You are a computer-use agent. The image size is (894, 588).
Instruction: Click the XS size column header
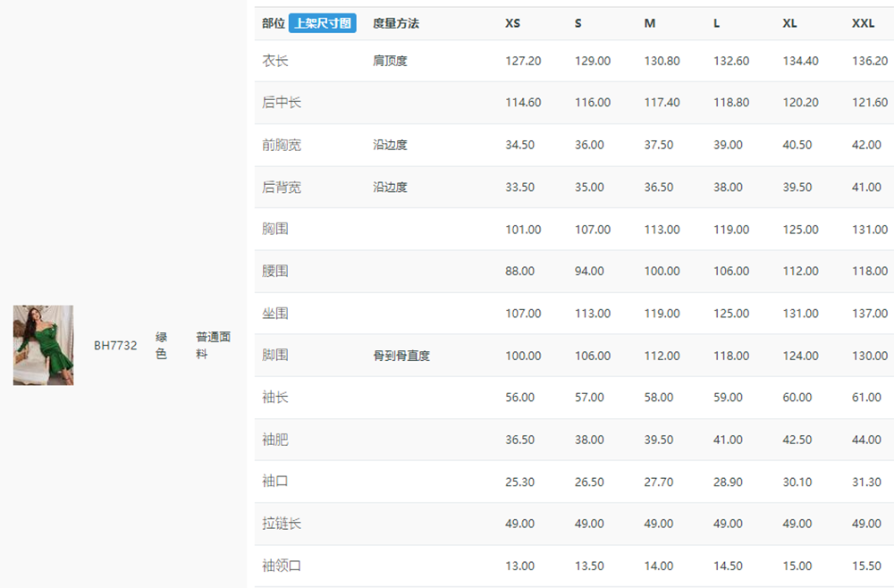512,23
